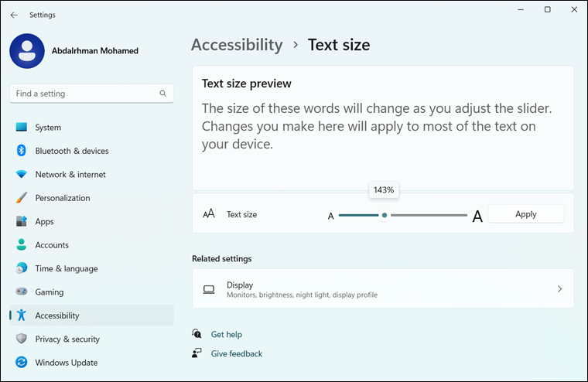
Task: Click the Bluetooth & devices icon
Action: point(21,151)
